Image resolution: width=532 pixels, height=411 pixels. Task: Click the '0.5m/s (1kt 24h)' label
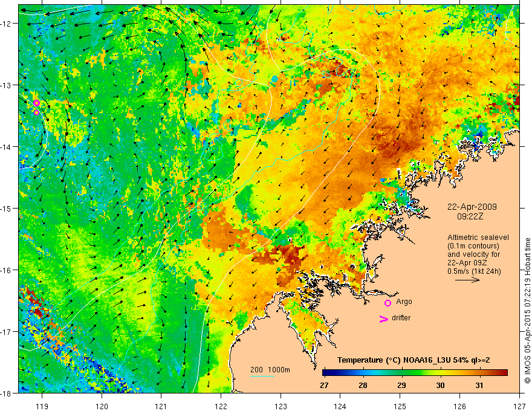click(x=474, y=271)
